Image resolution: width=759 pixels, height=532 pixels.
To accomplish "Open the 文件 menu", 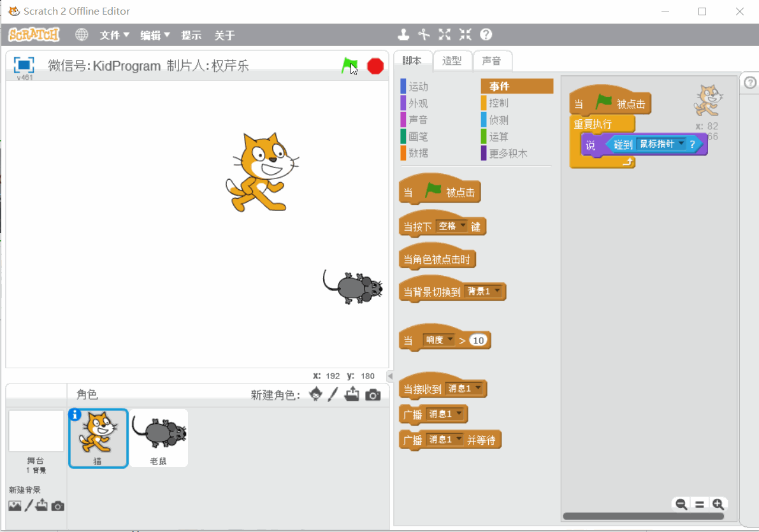I will 114,35.
